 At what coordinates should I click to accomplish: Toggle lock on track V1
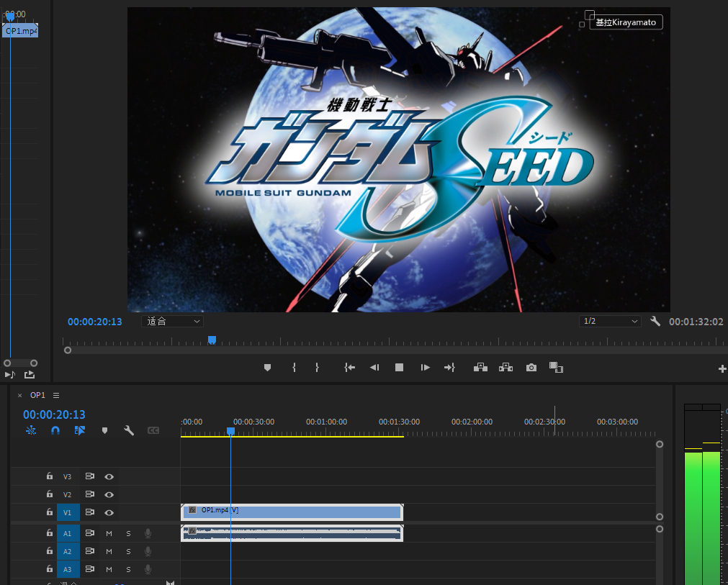pos(49,512)
